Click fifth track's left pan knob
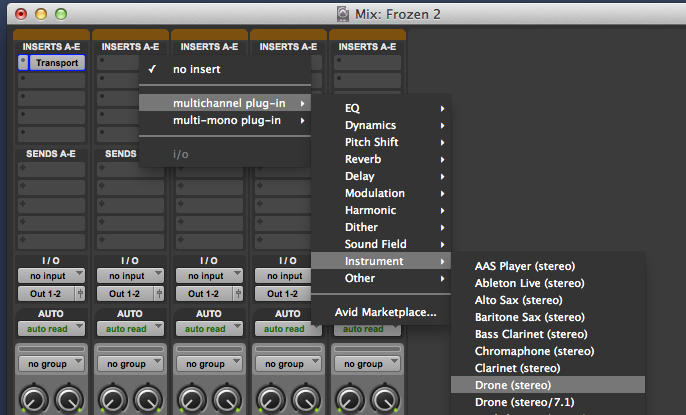This screenshot has width=686, height=415. (x=350, y=398)
